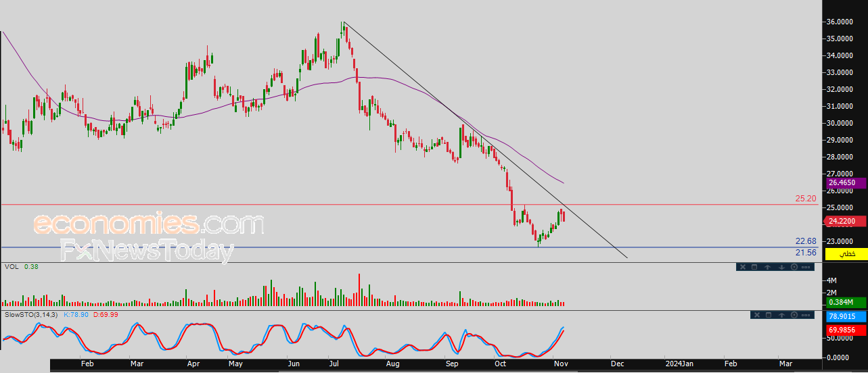Select the 25.20 resistance level label

click(806, 199)
